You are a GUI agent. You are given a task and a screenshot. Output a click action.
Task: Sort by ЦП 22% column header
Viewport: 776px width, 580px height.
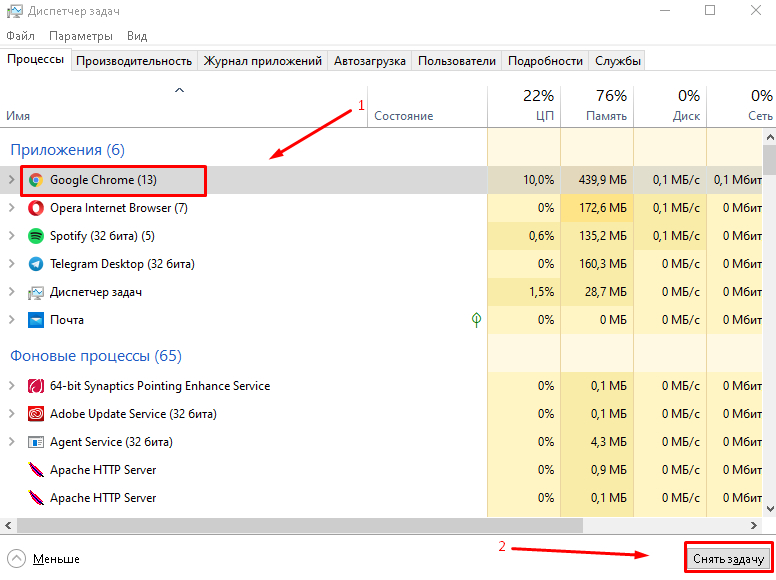point(524,106)
